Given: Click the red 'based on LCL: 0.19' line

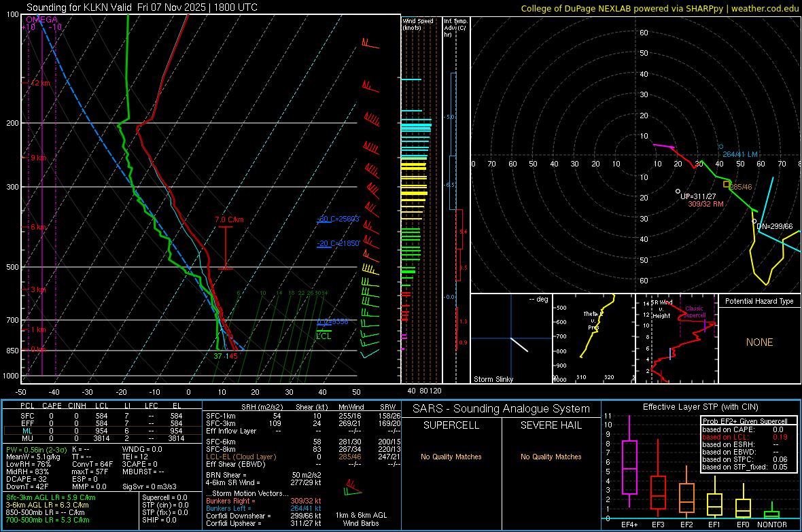Looking at the screenshot, I should click(745, 437).
